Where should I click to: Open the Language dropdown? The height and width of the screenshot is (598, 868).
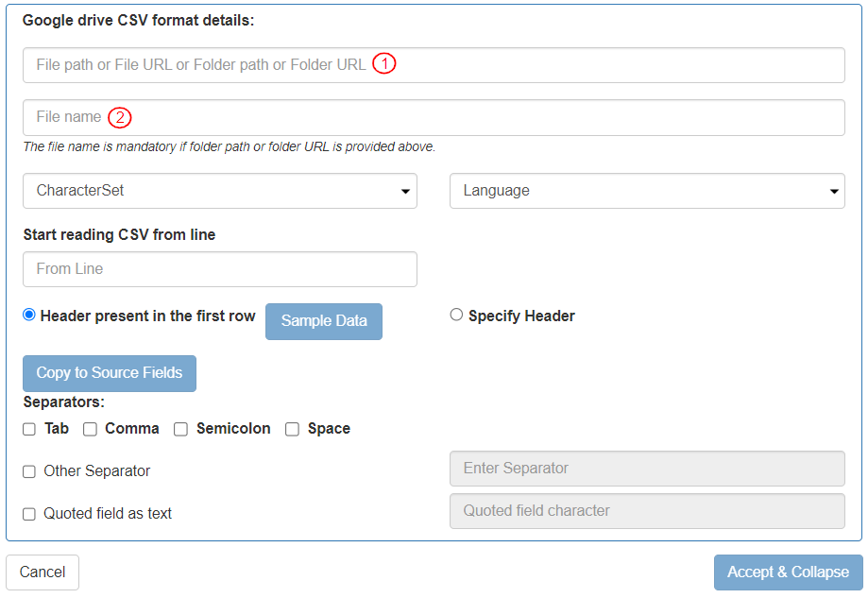pos(646,191)
